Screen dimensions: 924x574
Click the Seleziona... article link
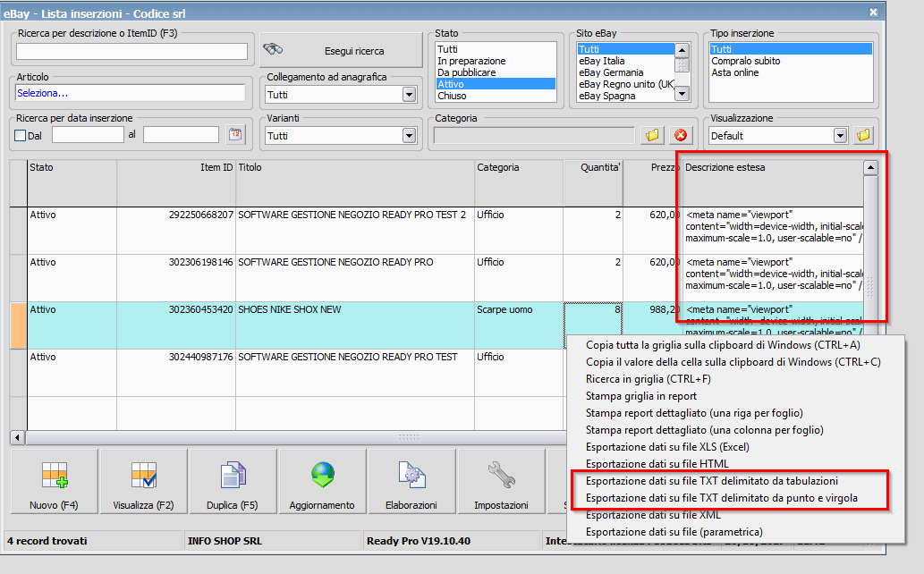point(42,93)
